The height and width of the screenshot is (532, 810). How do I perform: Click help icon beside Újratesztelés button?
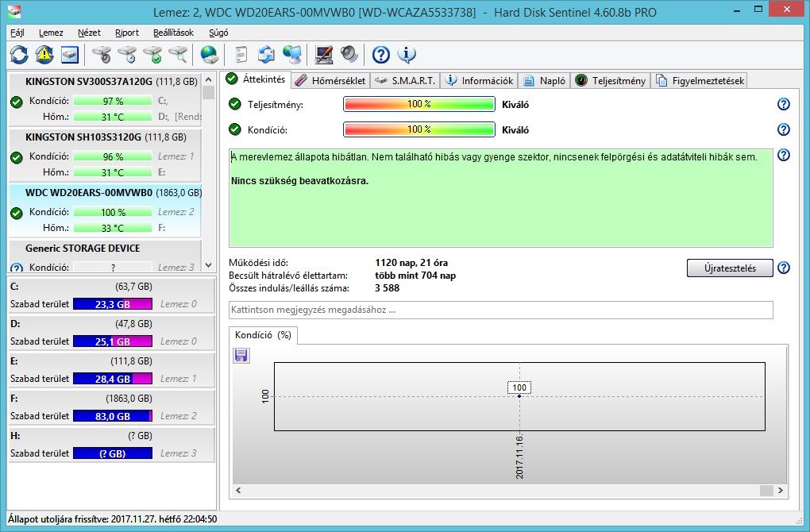pos(784,268)
